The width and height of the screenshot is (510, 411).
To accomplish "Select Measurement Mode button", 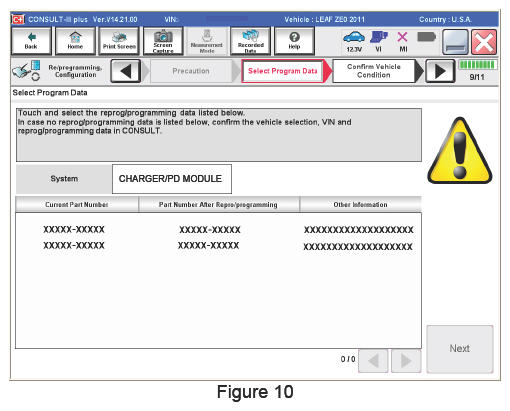I will point(207,41).
